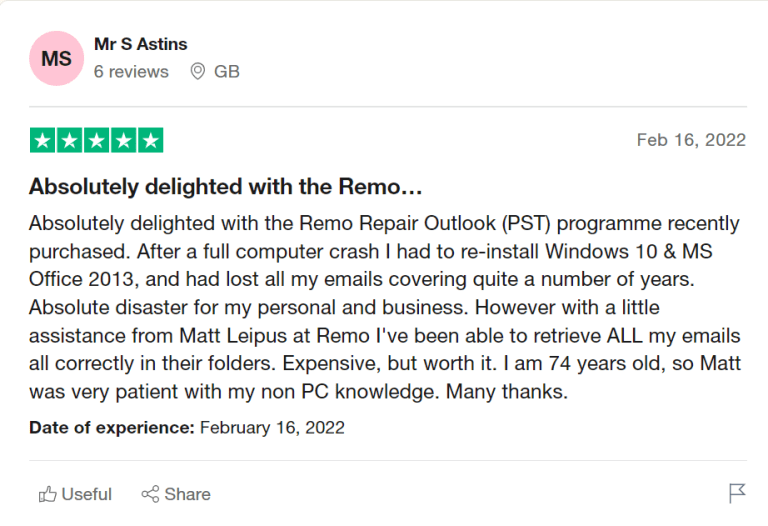Click the fifth green rating star
This screenshot has height=526, width=768.
(150, 140)
